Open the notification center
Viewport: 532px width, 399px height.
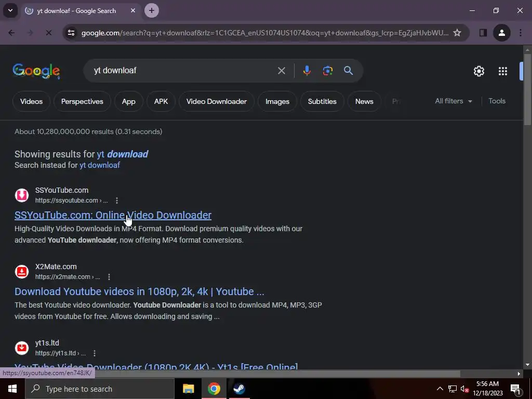(x=516, y=389)
